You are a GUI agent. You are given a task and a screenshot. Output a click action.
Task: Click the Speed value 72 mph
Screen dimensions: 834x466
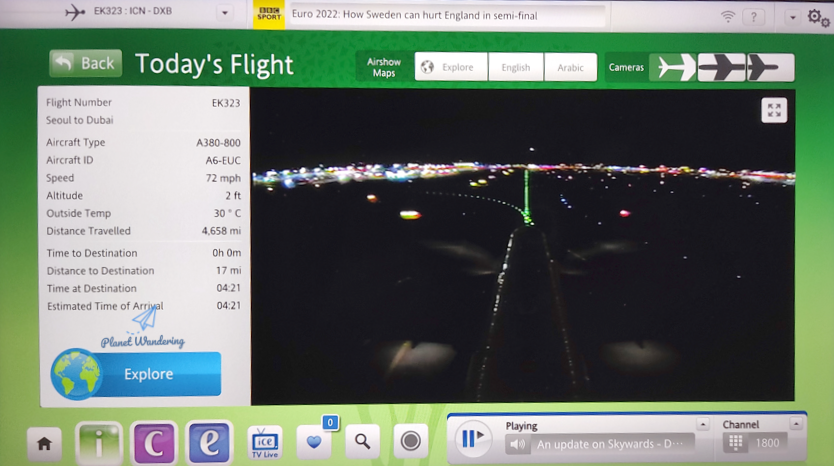223,178
